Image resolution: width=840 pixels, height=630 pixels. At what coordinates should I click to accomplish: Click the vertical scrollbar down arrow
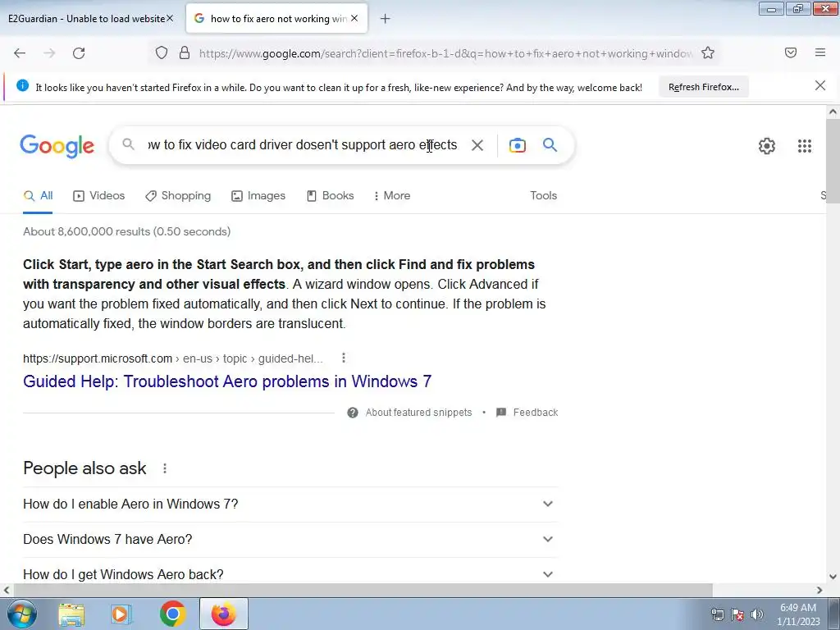click(833, 577)
